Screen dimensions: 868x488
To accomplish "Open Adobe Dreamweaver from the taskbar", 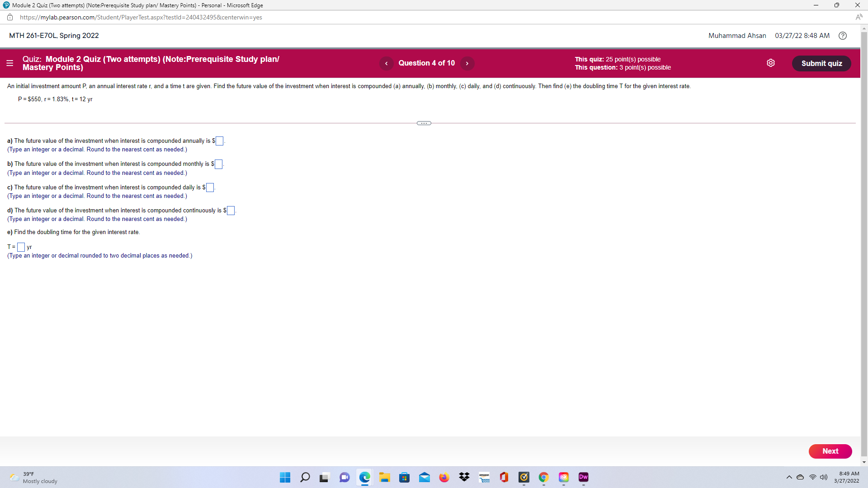I will pyautogui.click(x=583, y=478).
